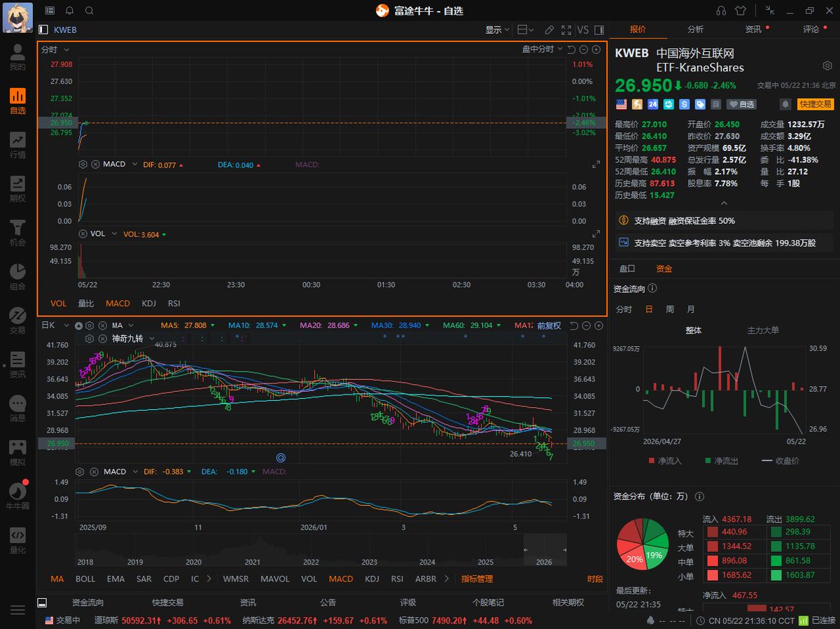Remove the 神奇九转 indicator
840x629 pixels.
tap(101, 338)
